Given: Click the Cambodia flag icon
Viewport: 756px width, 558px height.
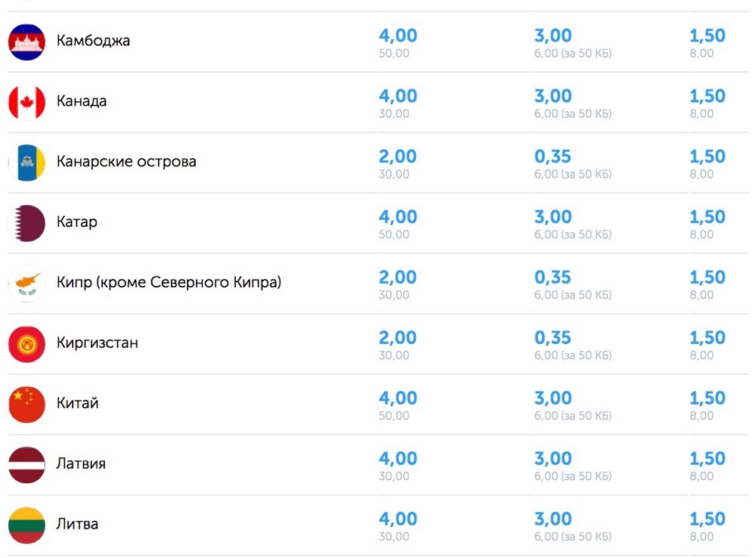Looking at the screenshot, I should pos(26,42).
